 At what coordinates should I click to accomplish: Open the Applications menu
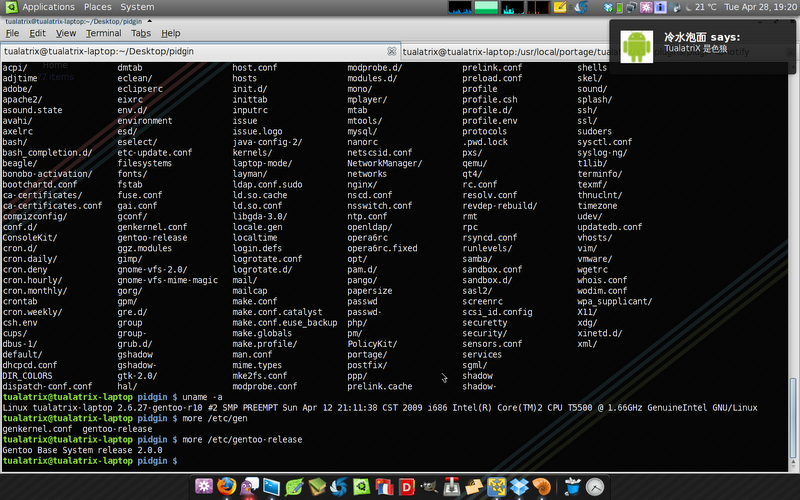pyautogui.click(x=47, y=7)
